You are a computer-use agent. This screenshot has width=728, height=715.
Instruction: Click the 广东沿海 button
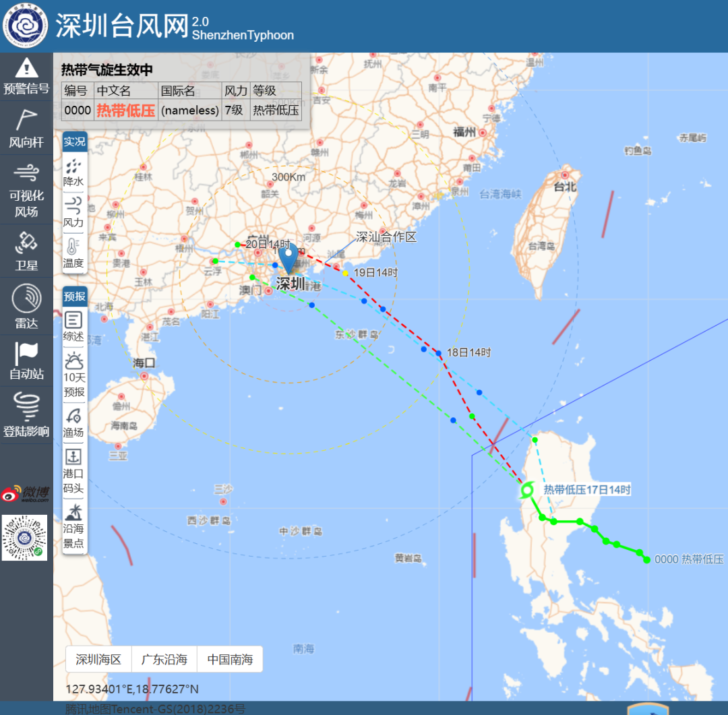coord(164,659)
